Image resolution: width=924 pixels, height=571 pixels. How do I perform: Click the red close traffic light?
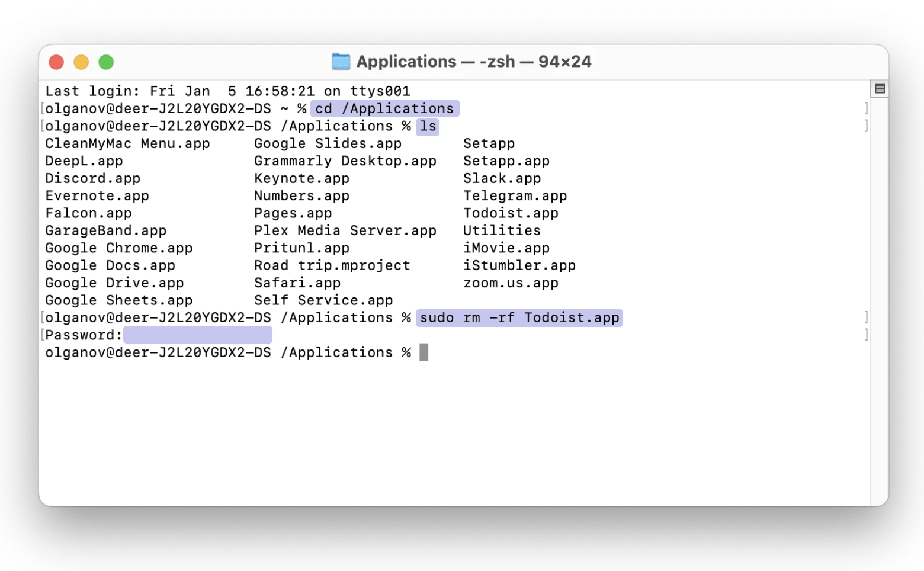coord(56,61)
